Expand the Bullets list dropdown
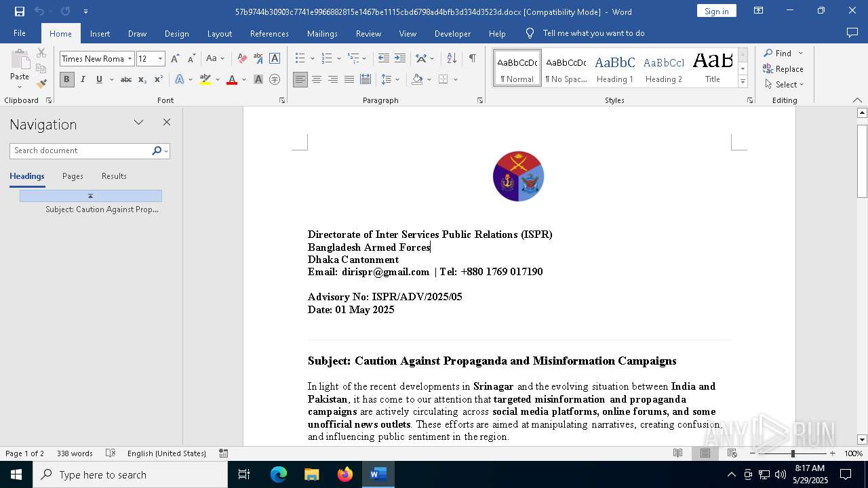Viewport: 868px width, 488px height. pos(313,59)
